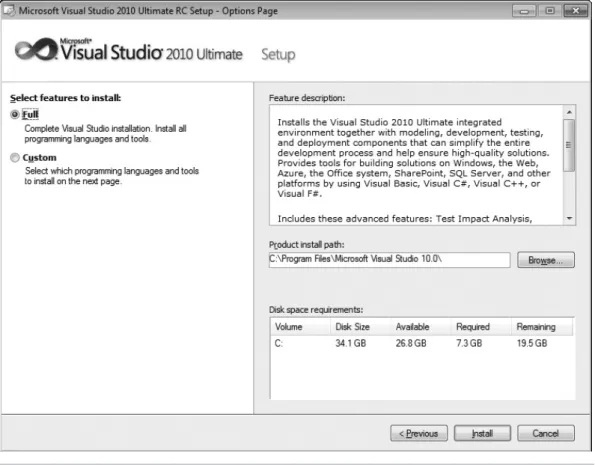Click scroll up arrow in Feature description
This screenshot has width=595, height=465.
tap(569, 112)
